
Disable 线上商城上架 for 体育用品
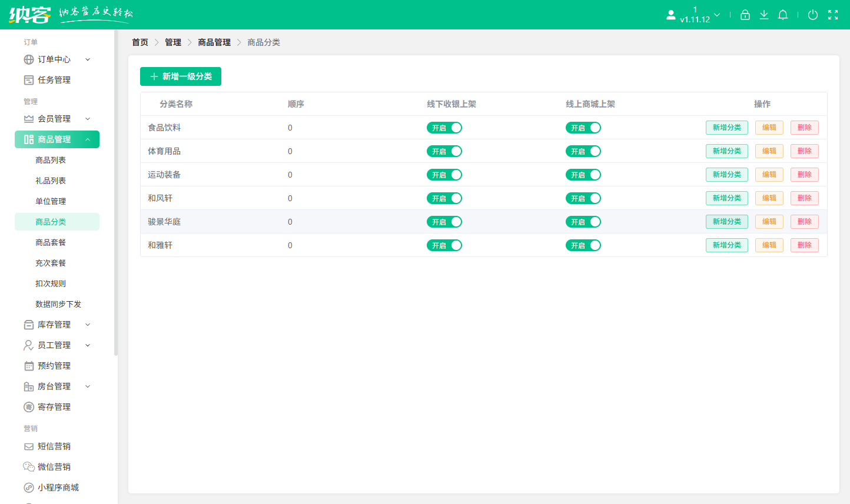click(583, 151)
